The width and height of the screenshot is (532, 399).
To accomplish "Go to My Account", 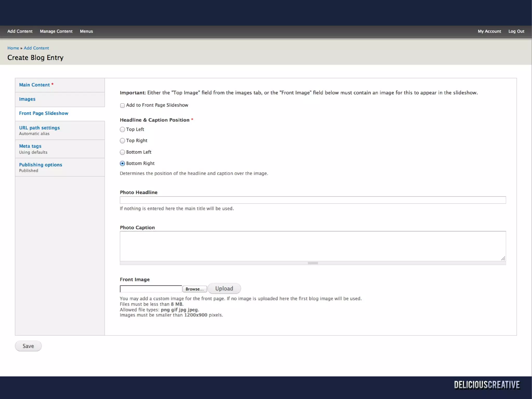I will [489, 31].
